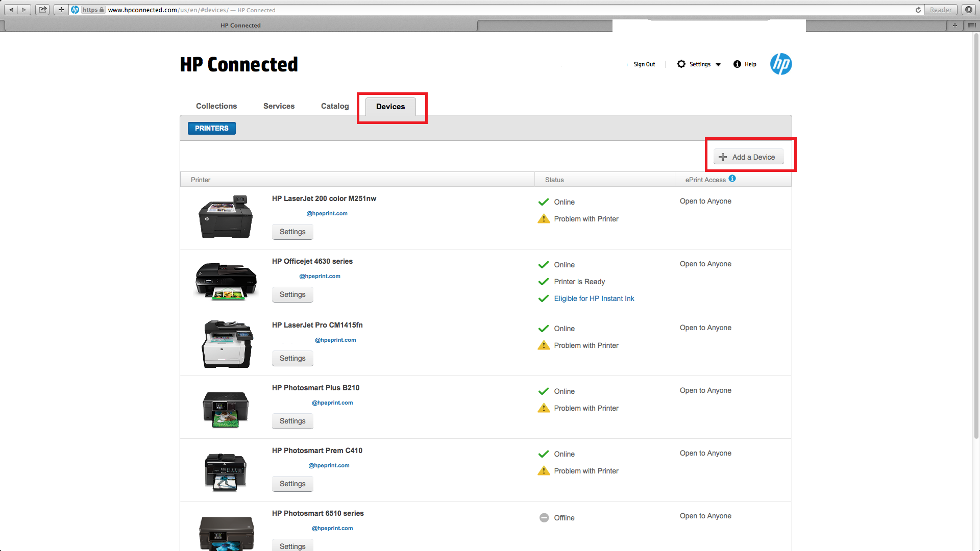Click the ePrint Access info icon
Viewport: 980px width, 551px height.
click(x=732, y=179)
